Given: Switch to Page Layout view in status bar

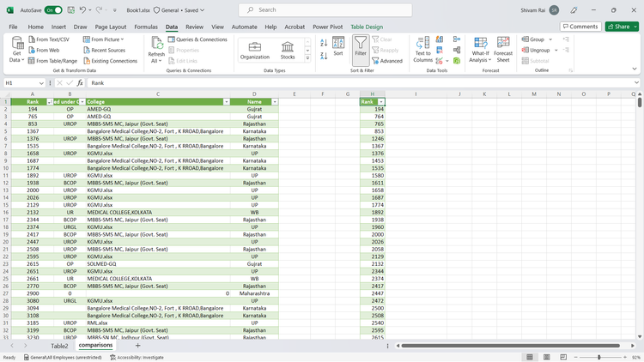Looking at the screenshot, I should [x=547, y=358].
